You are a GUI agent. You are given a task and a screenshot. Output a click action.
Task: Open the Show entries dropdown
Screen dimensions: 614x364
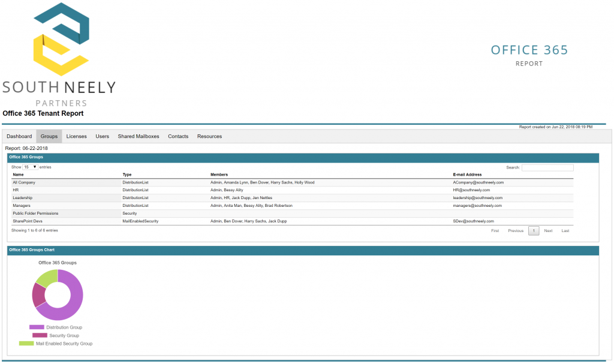30,167
